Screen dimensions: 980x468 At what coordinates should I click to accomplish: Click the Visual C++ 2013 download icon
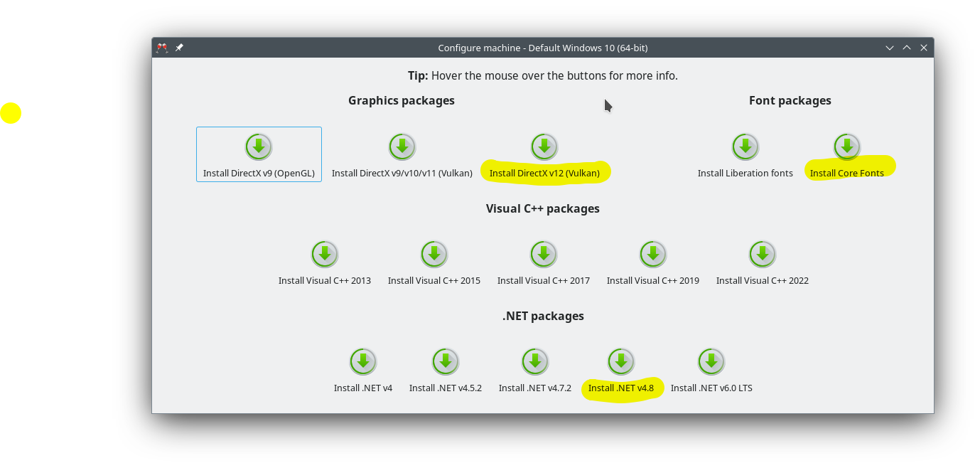pyautogui.click(x=325, y=255)
